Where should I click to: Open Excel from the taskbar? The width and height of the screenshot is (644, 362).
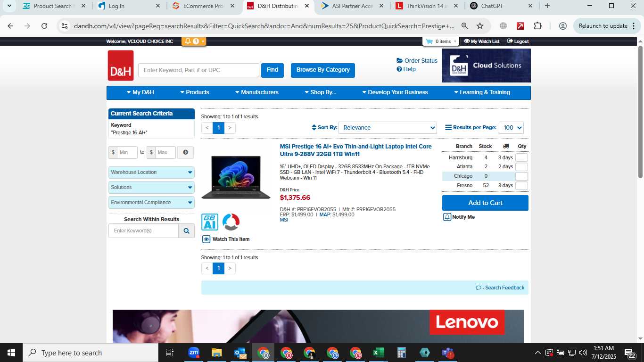pos(378,353)
